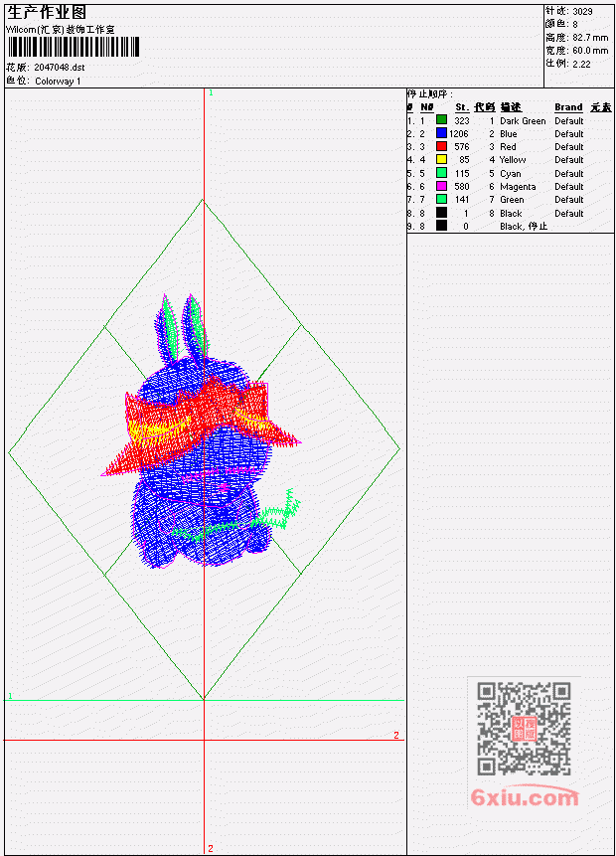Click the Black swatch in row 8
This screenshot has height=856, width=616.
coord(441,213)
